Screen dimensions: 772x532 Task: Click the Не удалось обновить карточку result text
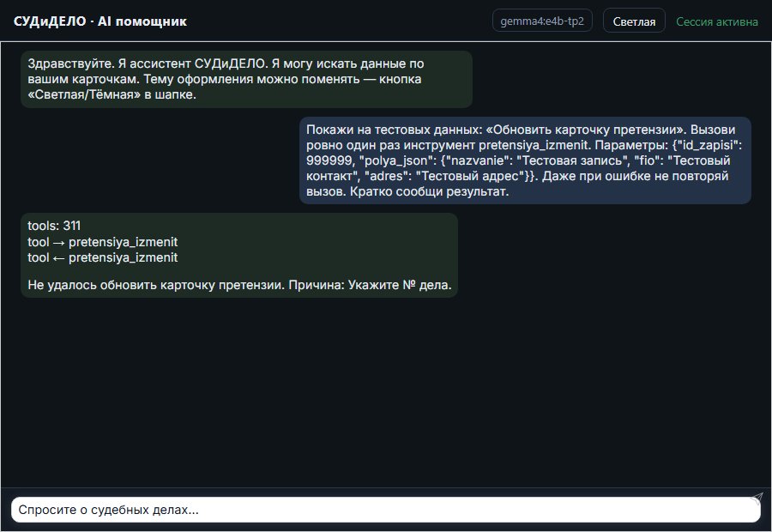239,285
